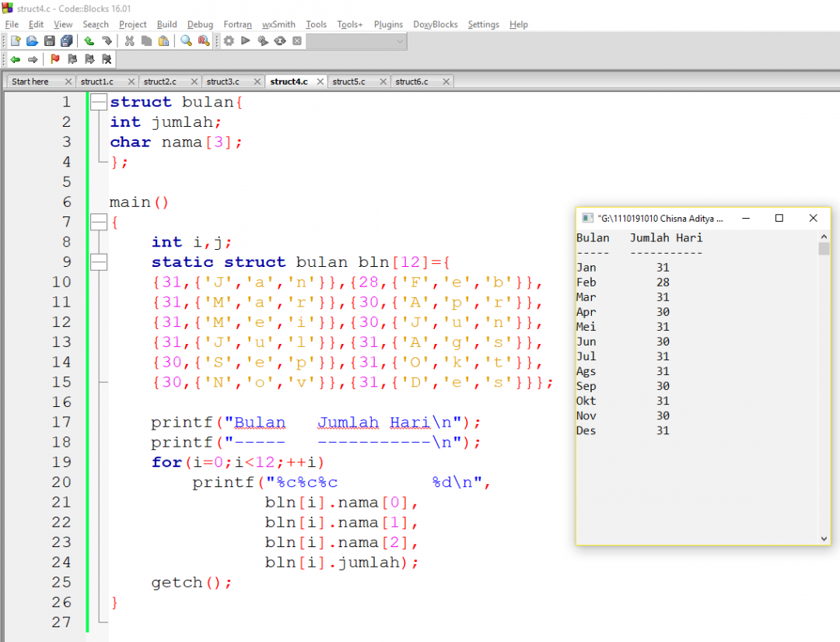This screenshot has width=840, height=642.
Task: Open a file using the folder icon
Action: tap(32, 40)
